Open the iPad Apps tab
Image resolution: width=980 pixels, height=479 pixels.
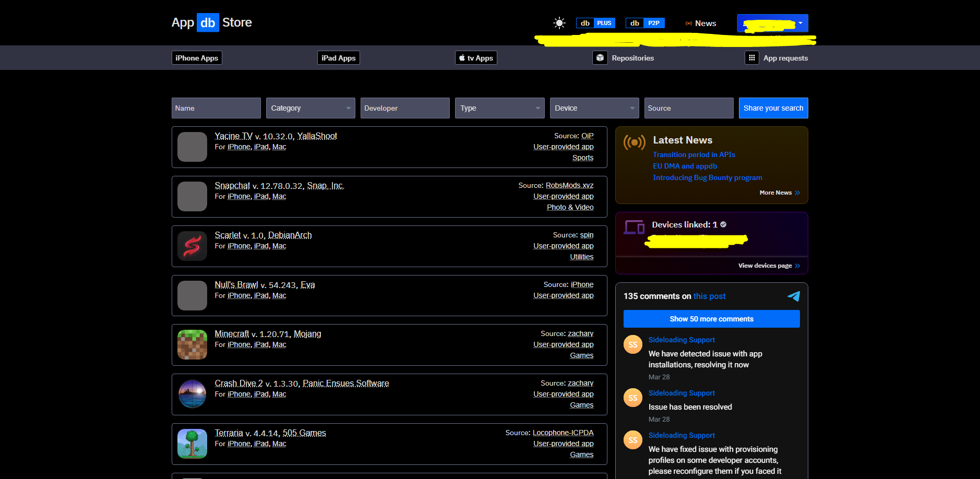(339, 58)
